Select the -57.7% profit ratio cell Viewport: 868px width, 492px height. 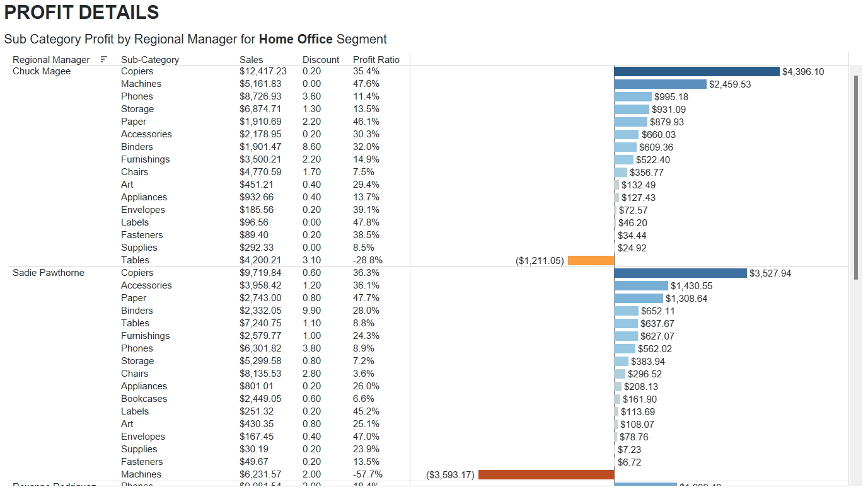(367, 474)
